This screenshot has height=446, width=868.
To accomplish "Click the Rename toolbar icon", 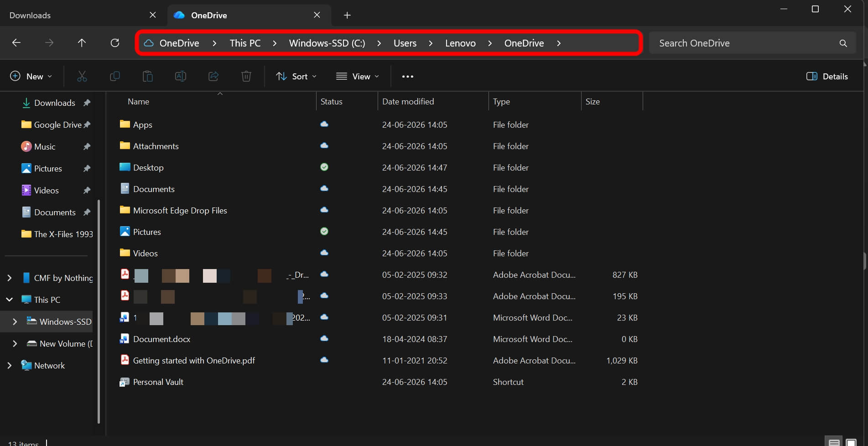I will click(181, 77).
